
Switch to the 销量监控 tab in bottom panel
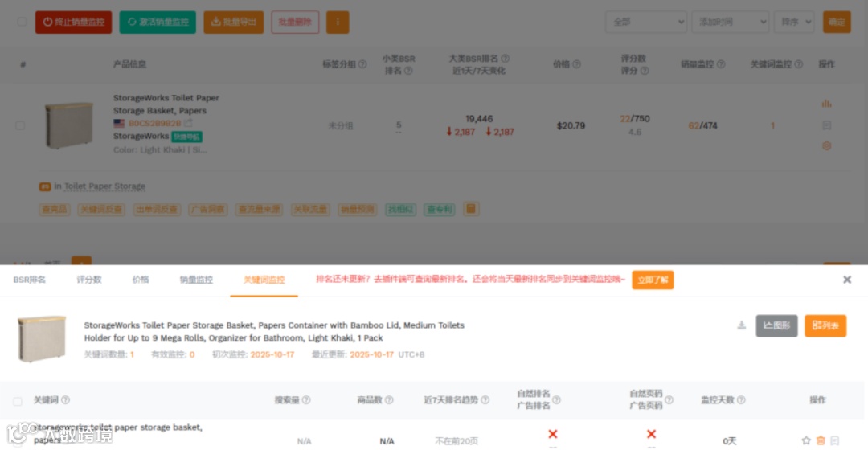click(197, 280)
